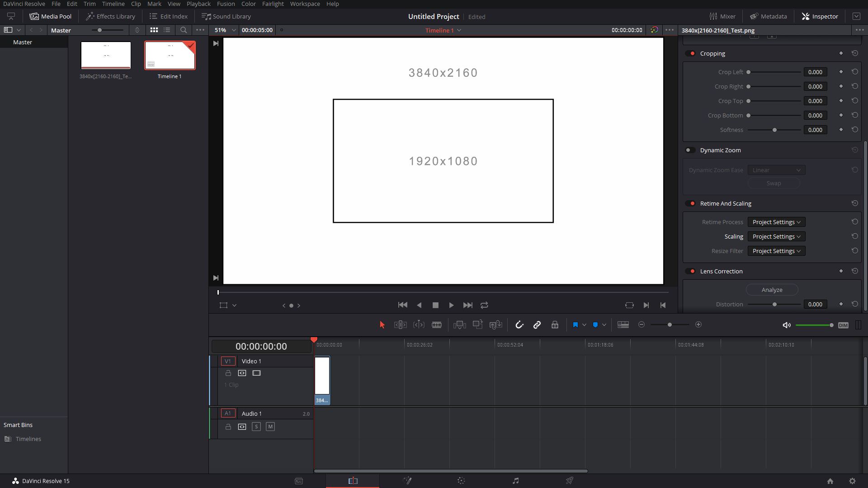This screenshot has height=488, width=868.
Task: Expand the Resize Filter dropdown options
Action: 775,251
